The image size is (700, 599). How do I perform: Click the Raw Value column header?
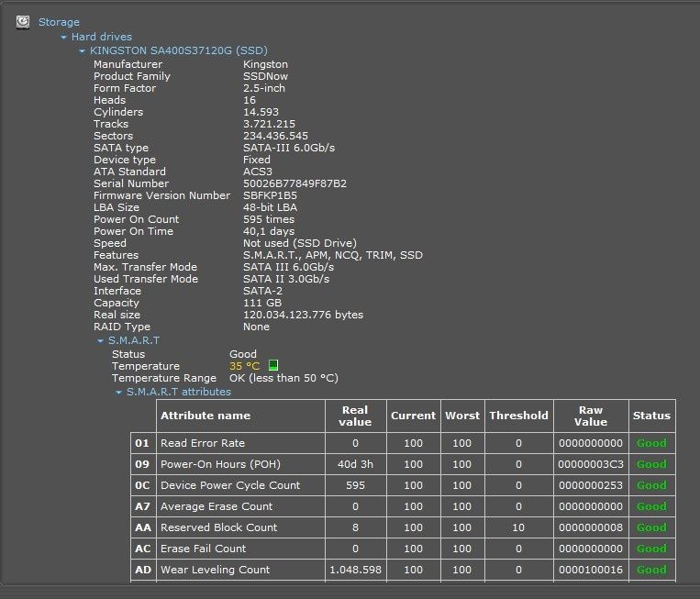pos(591,416)
